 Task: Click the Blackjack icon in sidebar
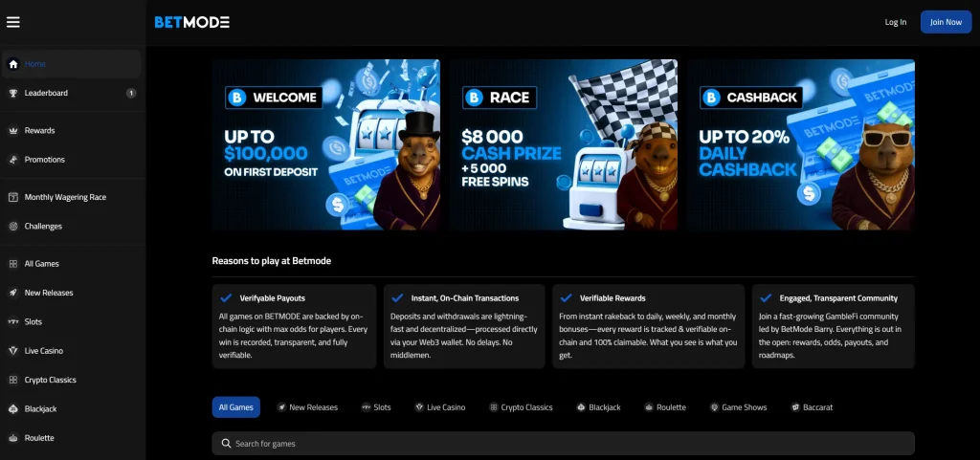coord(13,408)
